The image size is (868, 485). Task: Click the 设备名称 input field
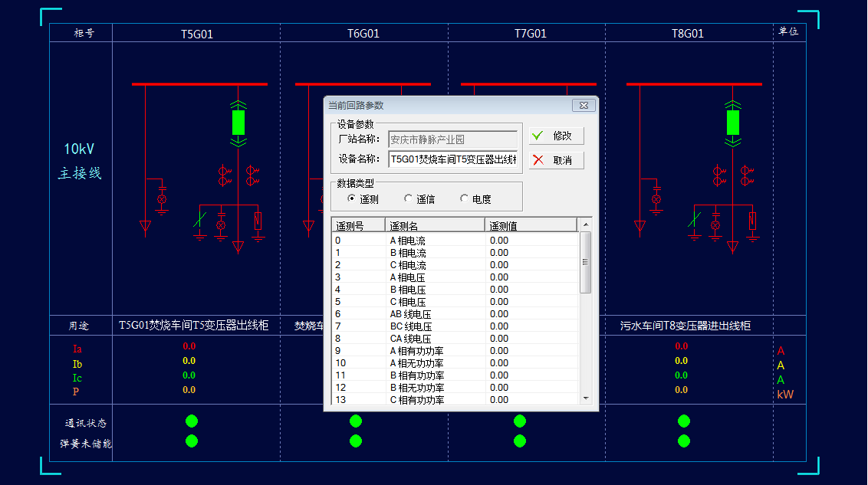click(453, 159)
